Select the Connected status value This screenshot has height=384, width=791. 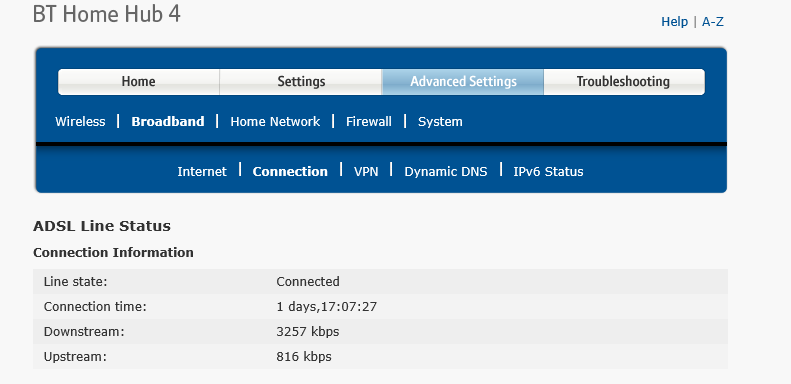[308, 282]
